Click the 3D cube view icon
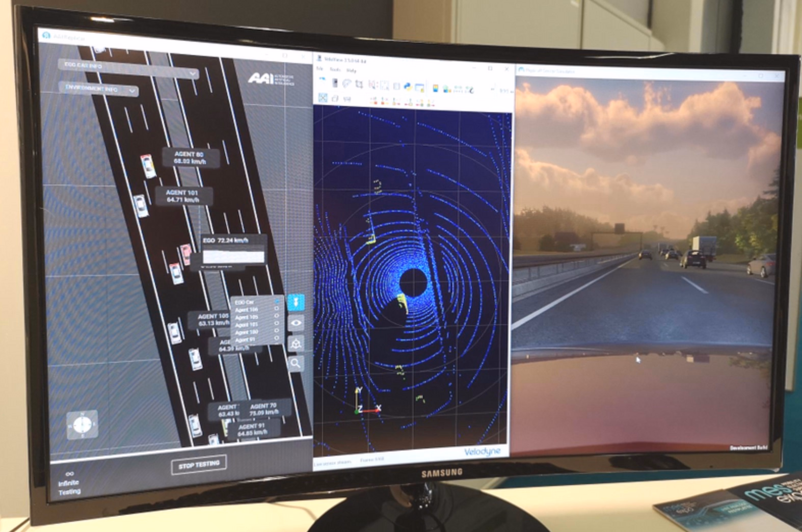The height and width of the screenshot is (532, 802). tap(296, 343)
